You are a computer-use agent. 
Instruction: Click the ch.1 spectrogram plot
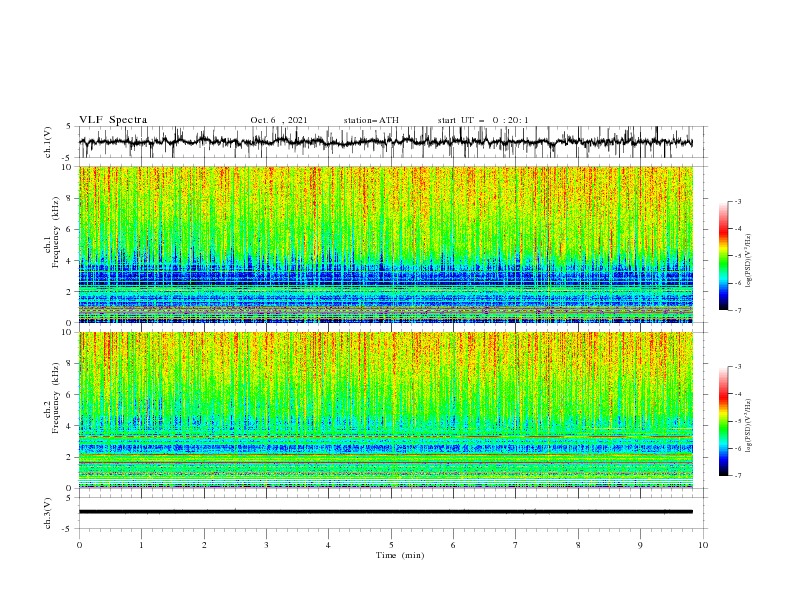point(386,244)
